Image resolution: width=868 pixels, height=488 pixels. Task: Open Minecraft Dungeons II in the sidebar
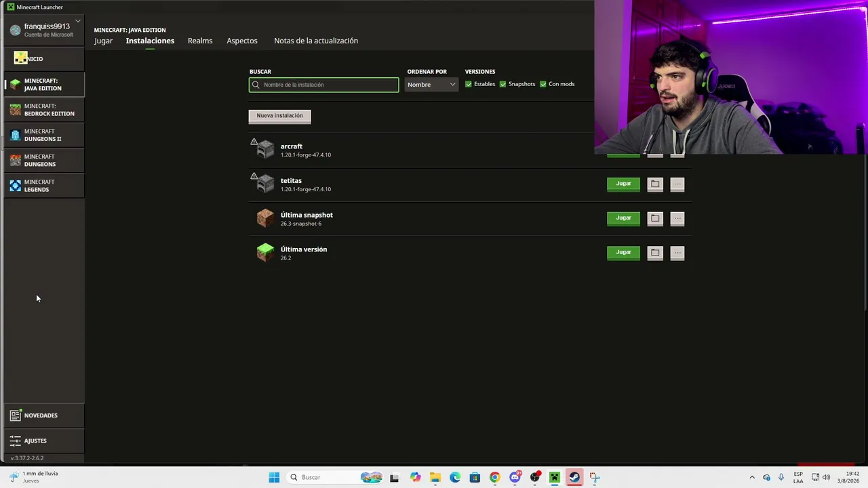[x=44, y=135]
